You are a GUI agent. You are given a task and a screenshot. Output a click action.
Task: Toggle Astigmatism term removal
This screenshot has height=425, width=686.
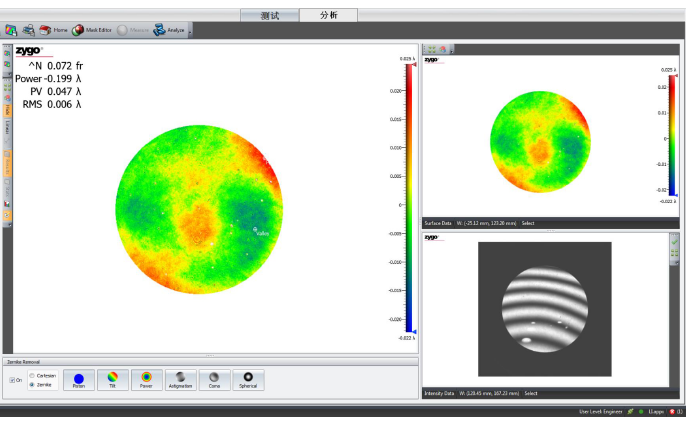click(x=181, y=379)
